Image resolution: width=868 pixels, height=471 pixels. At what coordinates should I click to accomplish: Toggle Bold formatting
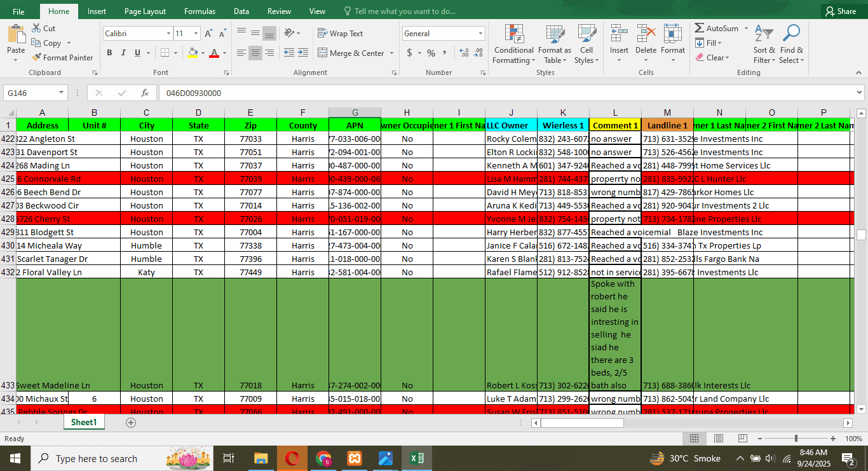[x=109, y=53]
